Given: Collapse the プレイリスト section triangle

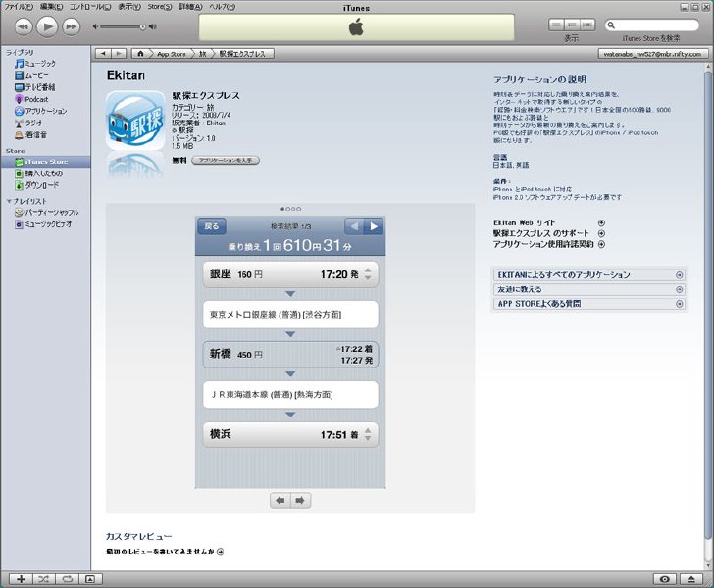Looking at the screenshot, I should point(9,201).
